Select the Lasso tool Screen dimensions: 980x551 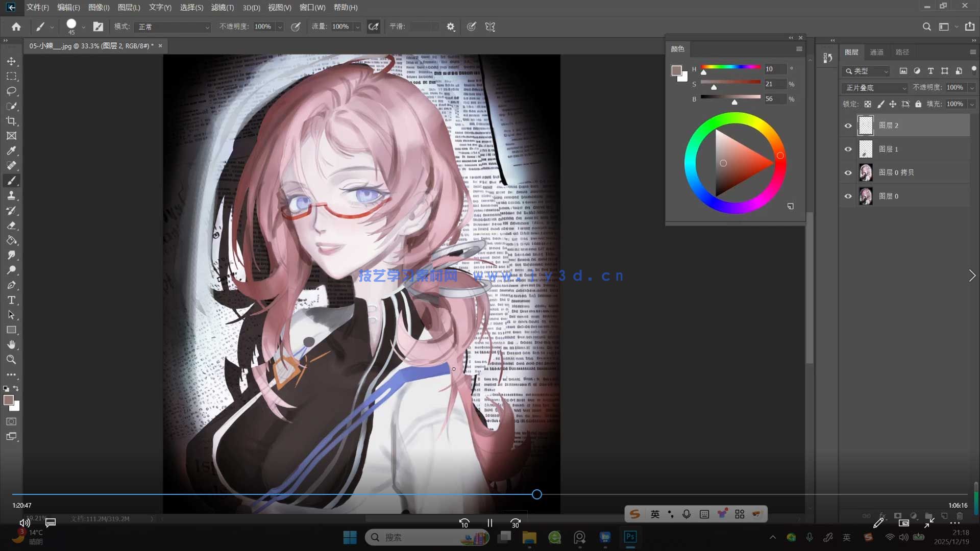coord(11,91)
